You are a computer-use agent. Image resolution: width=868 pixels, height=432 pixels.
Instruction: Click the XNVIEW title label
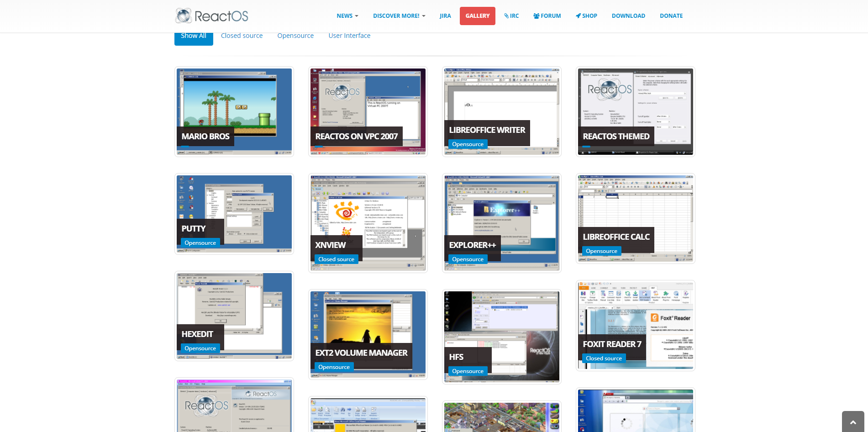(331, 245)
